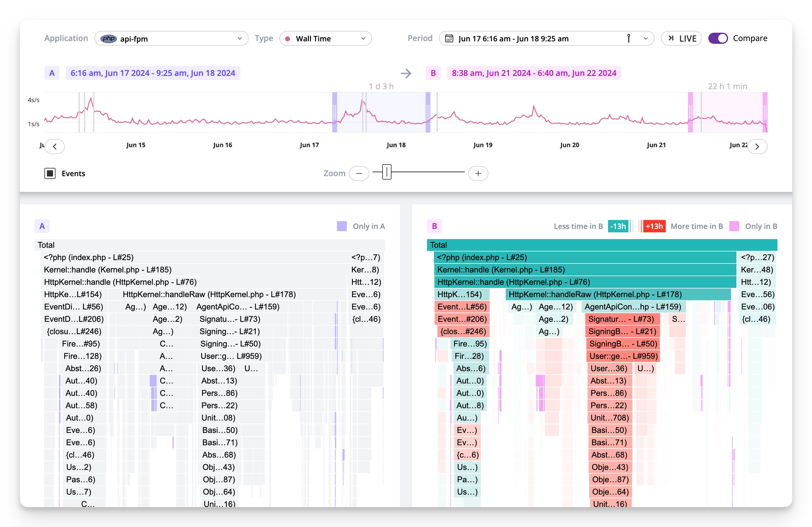The height and width of the screenshot is (527, 812).
Task: Toggle the Only in A legend swatch
Action: tap(342, 226)
